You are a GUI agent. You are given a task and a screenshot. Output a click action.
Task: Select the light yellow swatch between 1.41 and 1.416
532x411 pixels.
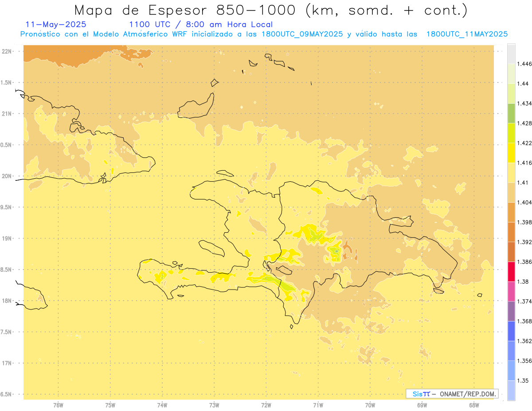(x=511, y=172)
